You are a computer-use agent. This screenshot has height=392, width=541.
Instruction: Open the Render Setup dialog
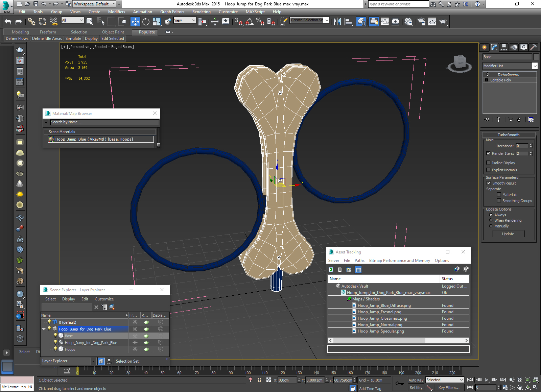[421, 22]
